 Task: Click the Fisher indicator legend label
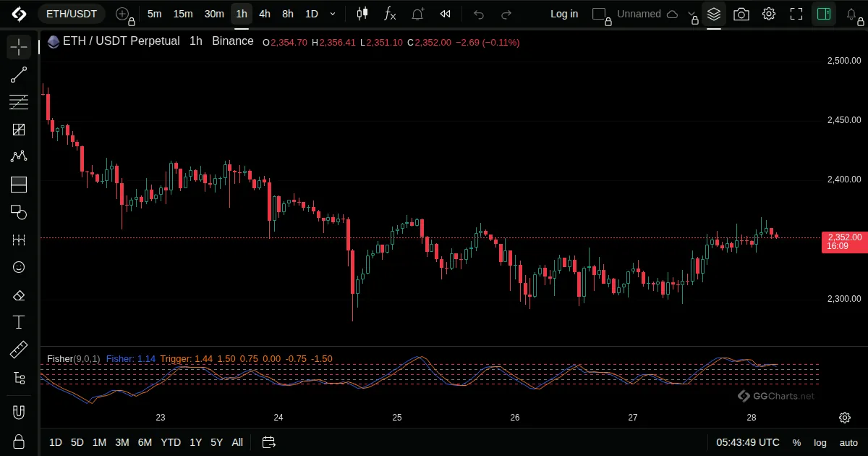tap(73, 358)
